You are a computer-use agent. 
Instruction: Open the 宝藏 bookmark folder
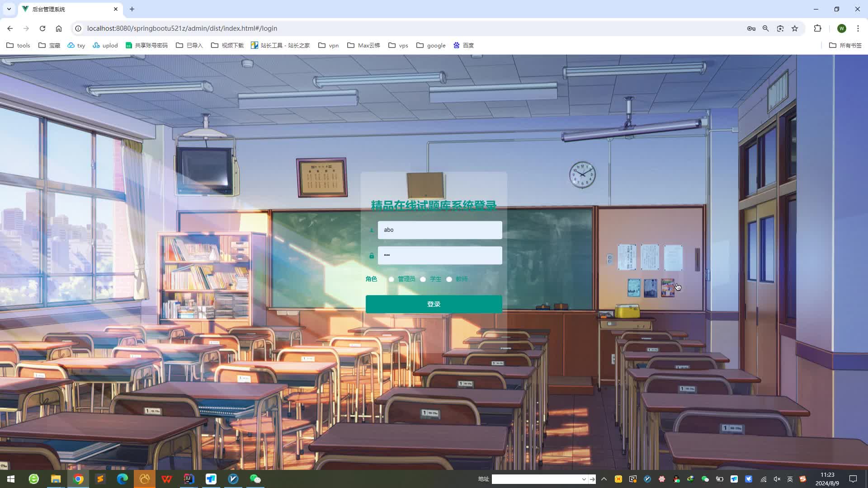[49, 45]
